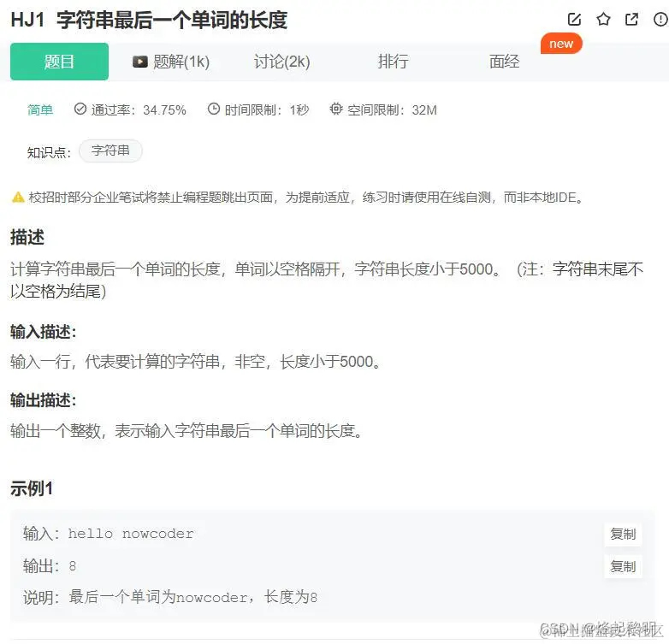Switch to the 题目 tab
669x644 pixels.
coord(59,62)
